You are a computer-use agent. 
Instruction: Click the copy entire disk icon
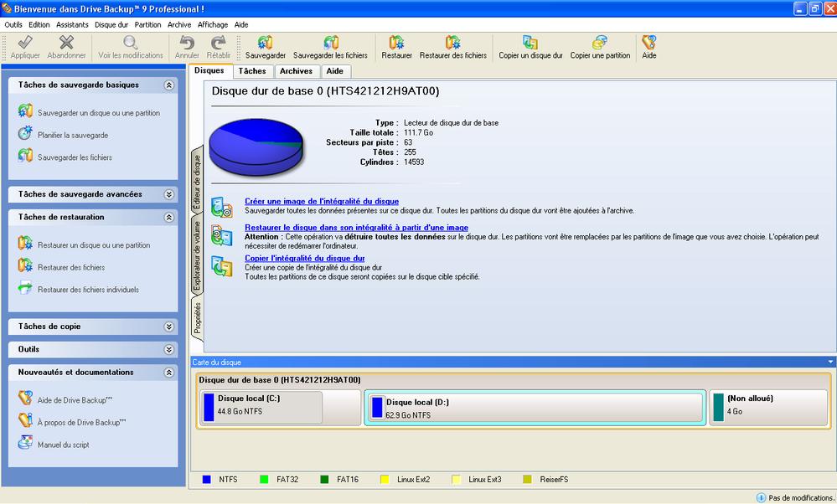pos(221,266)
